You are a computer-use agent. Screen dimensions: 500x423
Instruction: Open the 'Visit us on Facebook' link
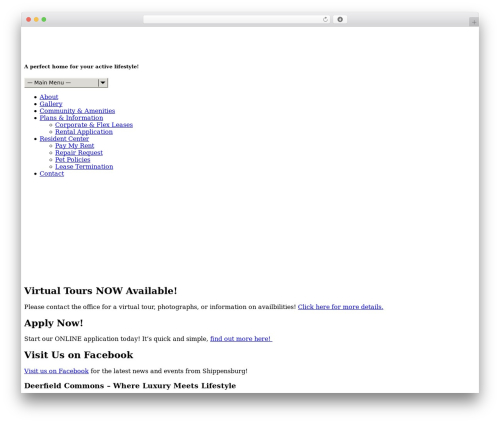(56, 371)
